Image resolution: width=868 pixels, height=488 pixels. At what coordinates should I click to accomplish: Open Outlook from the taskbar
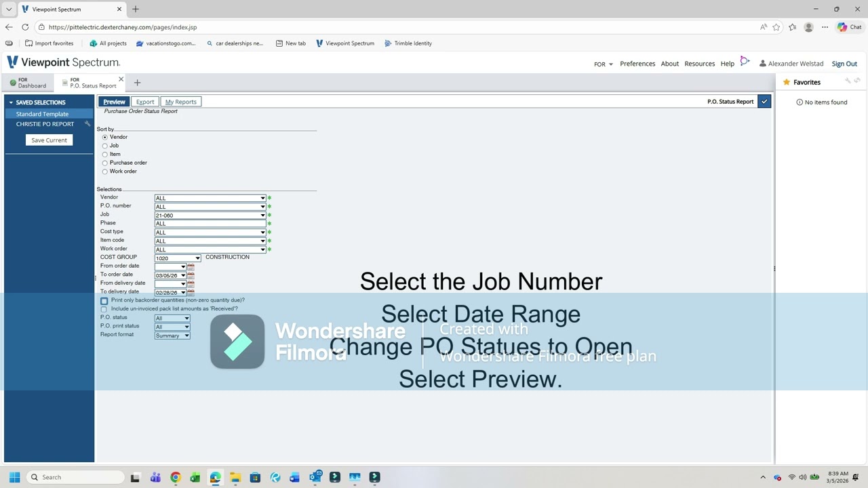click(315, 477)
